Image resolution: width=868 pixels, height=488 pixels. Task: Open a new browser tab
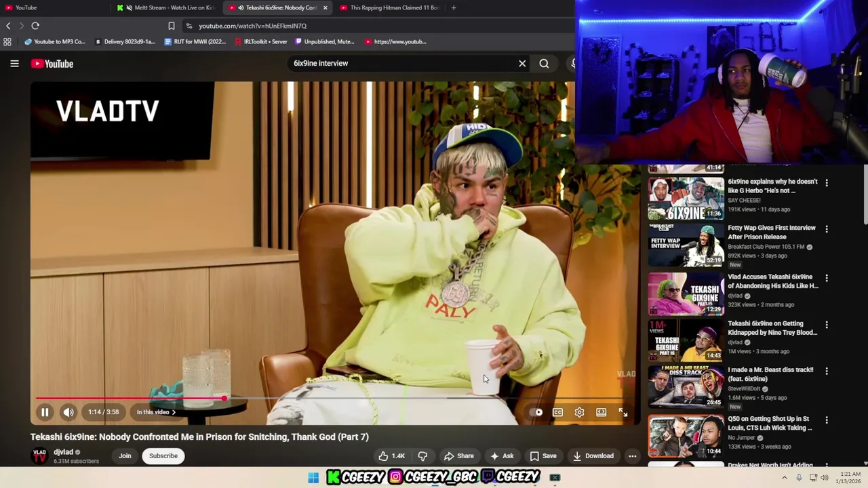coord(454,7)
